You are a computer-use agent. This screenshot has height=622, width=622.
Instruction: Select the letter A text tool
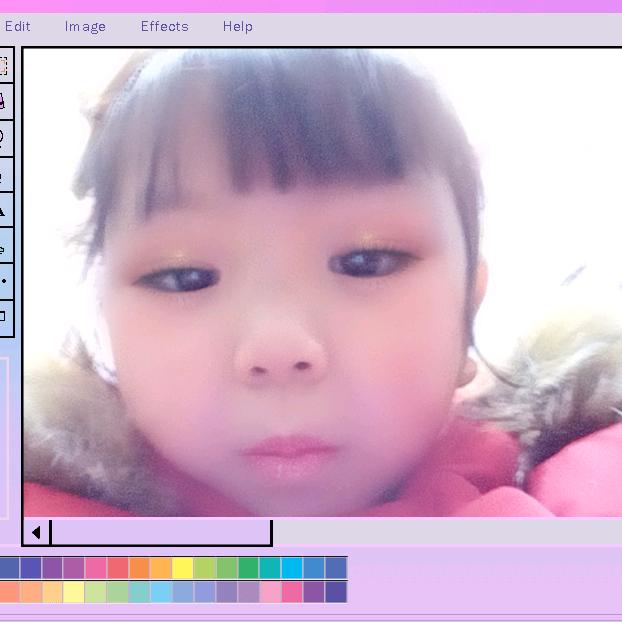point(6,210)
